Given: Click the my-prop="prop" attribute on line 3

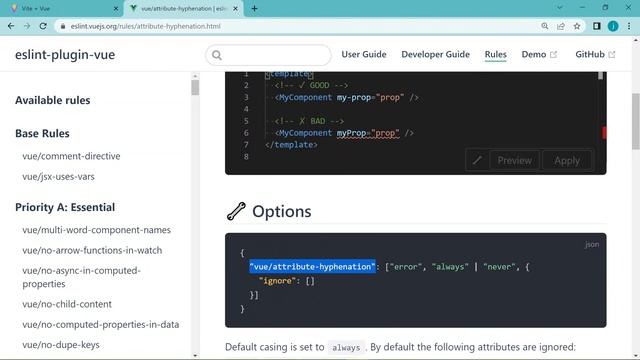Looking at the screenshot, I should coord(371,98).
